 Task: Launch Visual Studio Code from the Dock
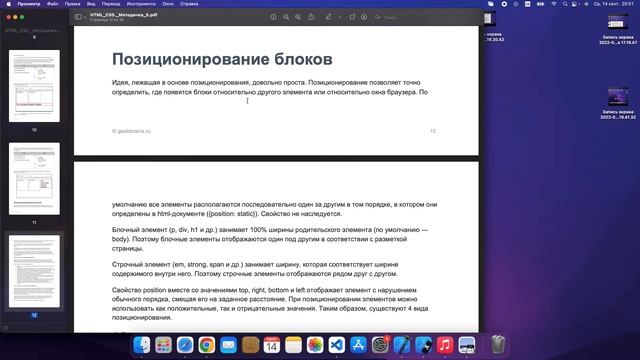[x=337, y=345]
